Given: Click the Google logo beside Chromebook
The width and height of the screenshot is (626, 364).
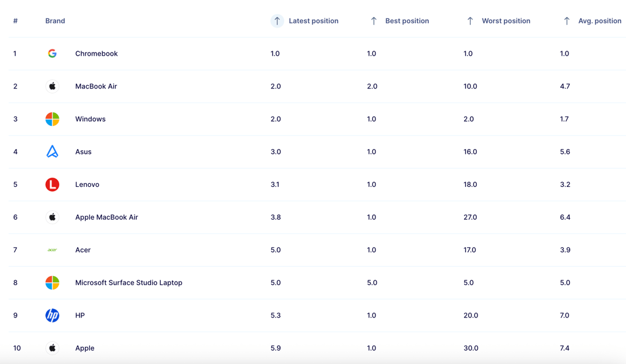Looking at the screenshot, I should click(x=53, y=53).
